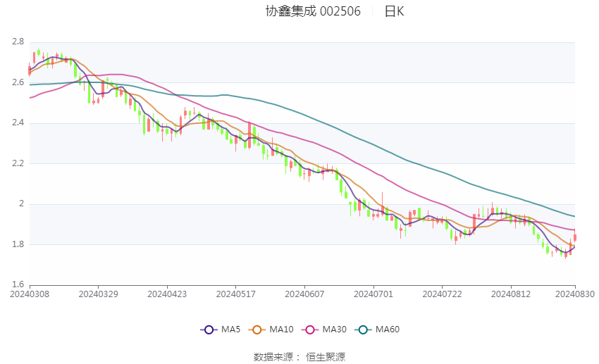599x364 pixels.
Task: Click the orange MA10 legend circle
Action: tap(257, 330)
